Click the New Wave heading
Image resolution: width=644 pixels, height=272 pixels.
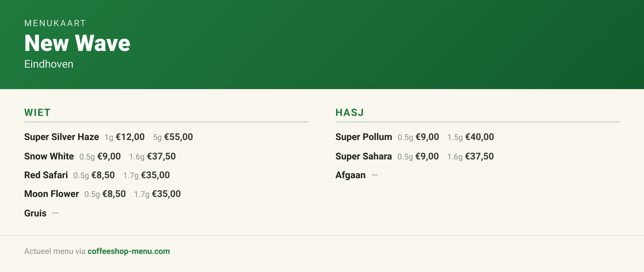[x=77, y=43]
